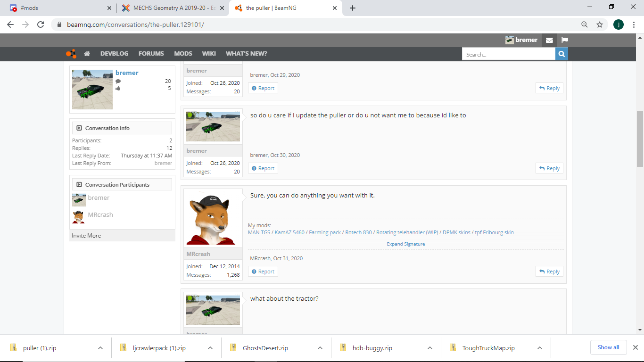Open Chrome zoom magnifier icon in address bar
The image size is (644, 362).
585,25
